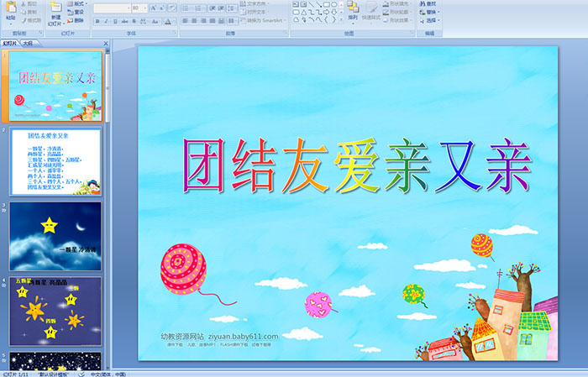Open the Text Direction (文字方向) dropdown
The width and height of the screenshot is (588, 377).
click(x=254, y=3)
